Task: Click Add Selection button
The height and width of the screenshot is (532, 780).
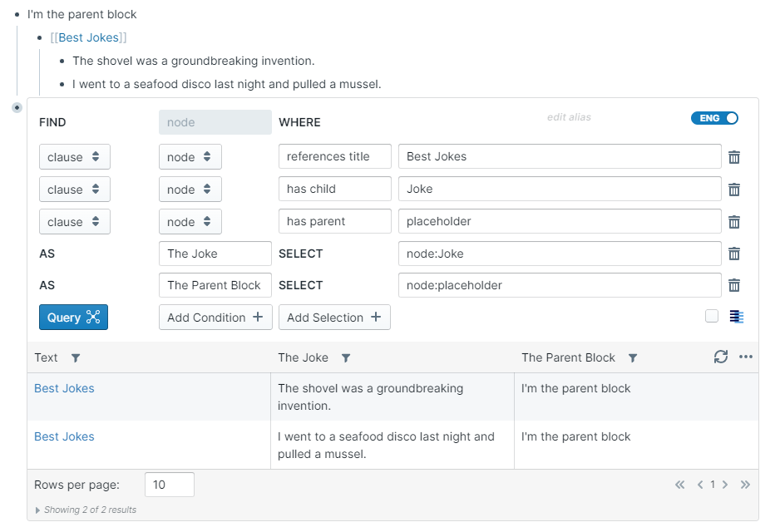Action: 334,318
